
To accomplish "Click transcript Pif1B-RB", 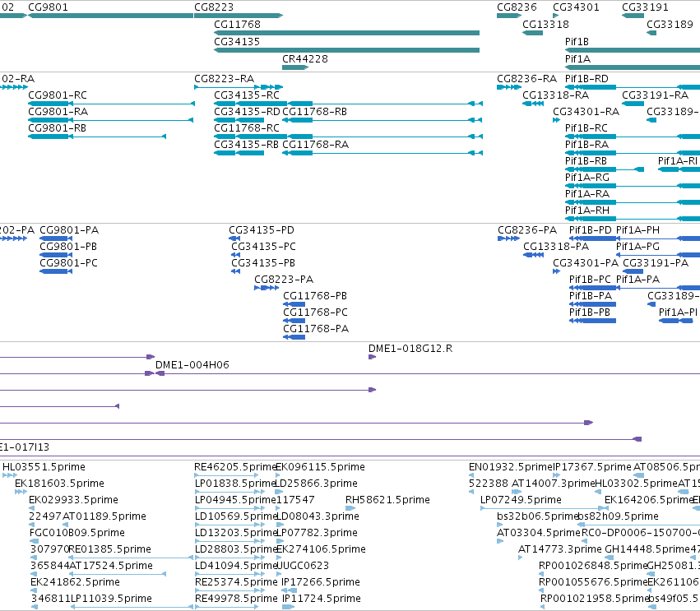I will [x=586, y=161].
